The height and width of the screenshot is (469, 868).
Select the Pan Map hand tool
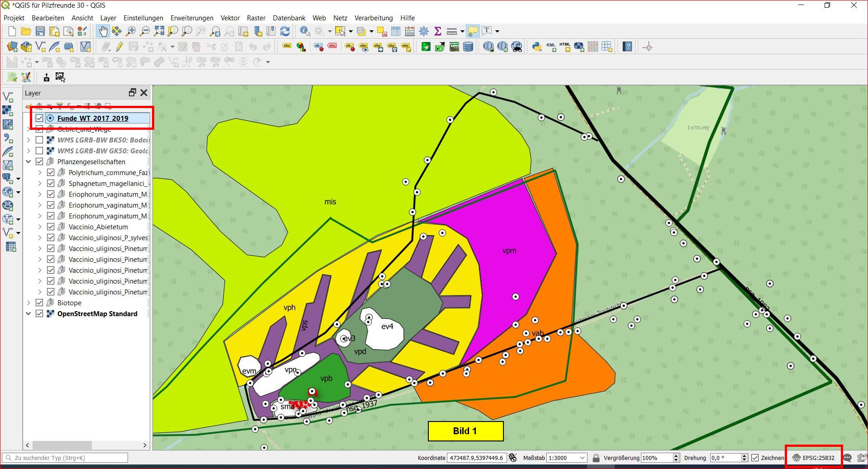[103, 31]
